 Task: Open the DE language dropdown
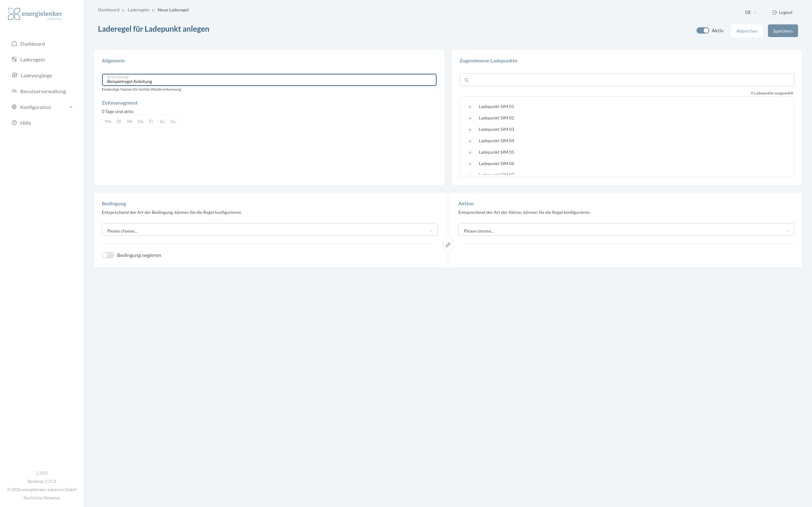750,12
